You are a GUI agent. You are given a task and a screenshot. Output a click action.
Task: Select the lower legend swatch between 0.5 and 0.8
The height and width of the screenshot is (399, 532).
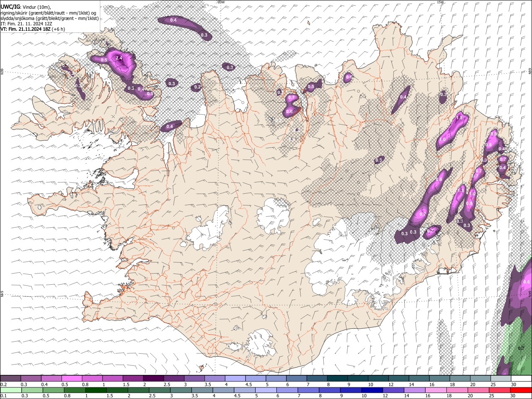coord(53,390)
